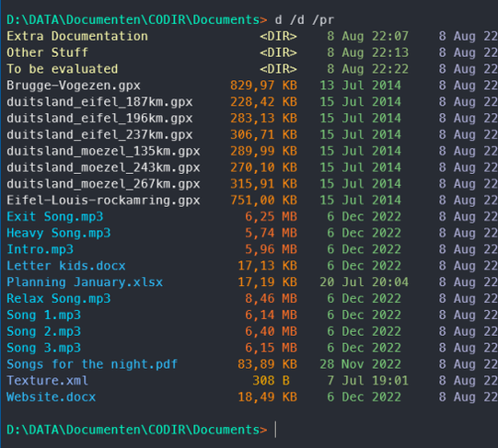
Task: Click the typed command d /d /pr
Action: pyautogui.click(x=305, y=20)
